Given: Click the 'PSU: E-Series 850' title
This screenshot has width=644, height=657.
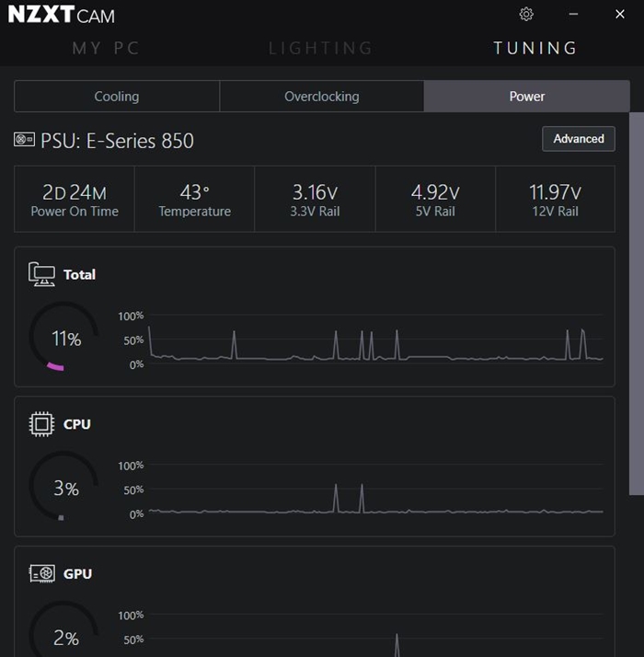Looking at the screenshot, I should click(118, 141).
